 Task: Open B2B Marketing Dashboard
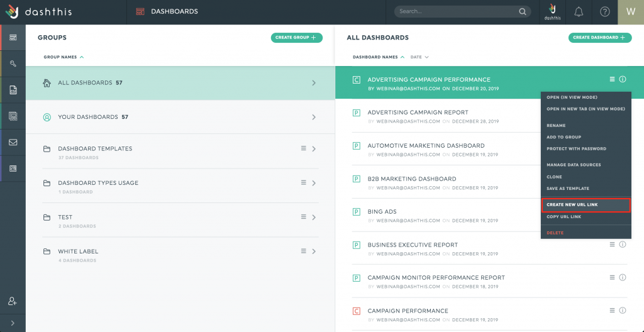pos(412,179)
